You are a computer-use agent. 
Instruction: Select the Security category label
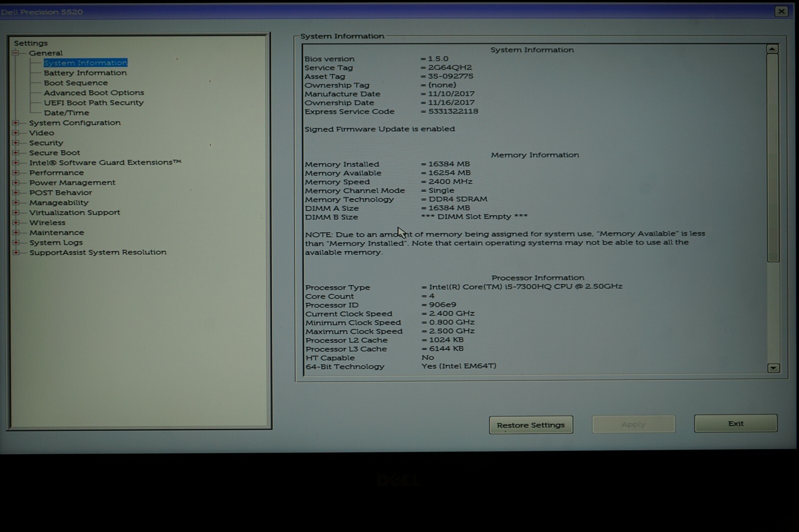46,143
